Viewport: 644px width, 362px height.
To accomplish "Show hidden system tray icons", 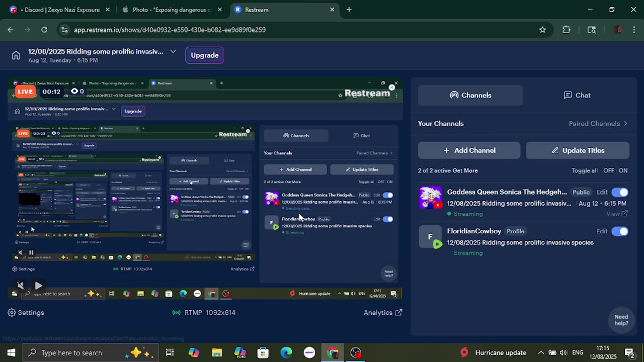I will 541,352.
